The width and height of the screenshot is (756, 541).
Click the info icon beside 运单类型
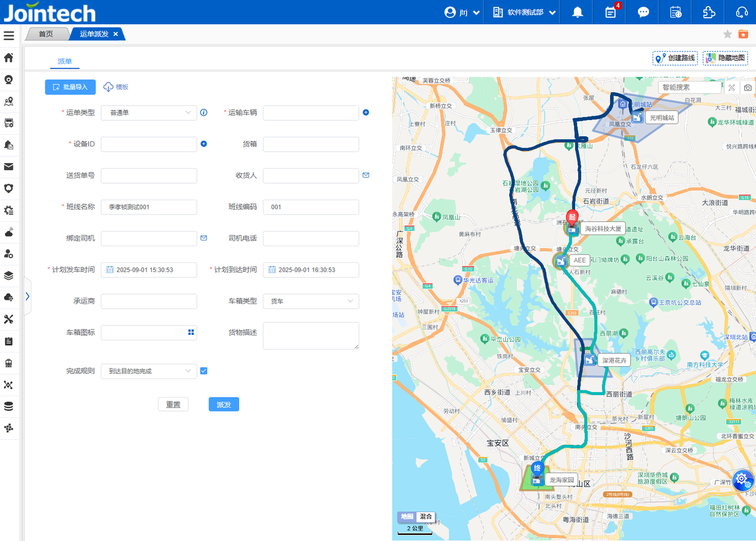(x=204, y=112)
